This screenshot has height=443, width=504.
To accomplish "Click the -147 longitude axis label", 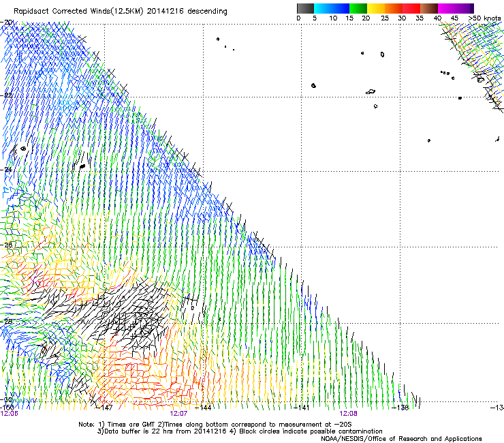I will [x=105, y=408].
